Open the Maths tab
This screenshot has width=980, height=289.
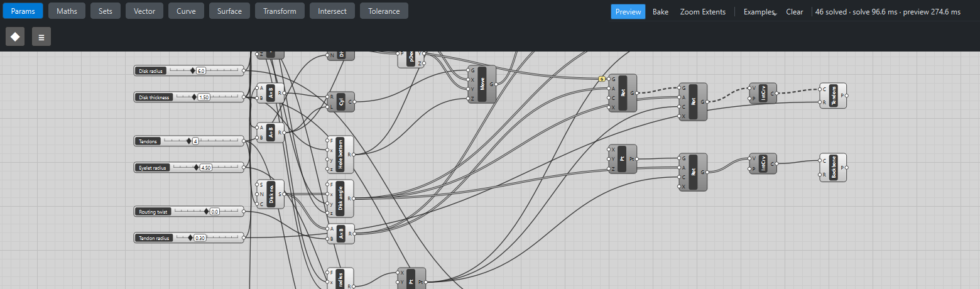[x=67, y=11]
